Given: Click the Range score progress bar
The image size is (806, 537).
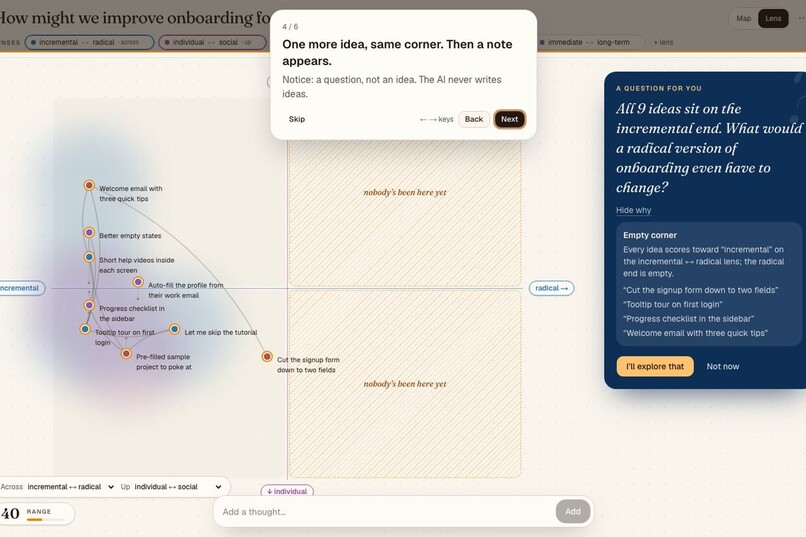Looking at the screenshot, I should coord(46,520).
